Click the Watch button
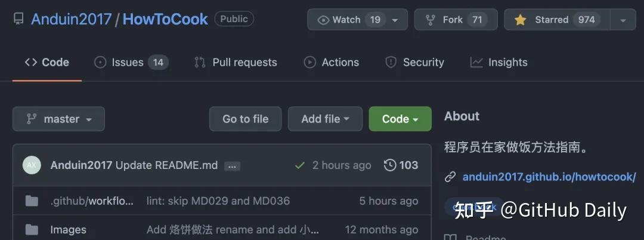Viewport: 644px width, 240px height. (357, 20)
